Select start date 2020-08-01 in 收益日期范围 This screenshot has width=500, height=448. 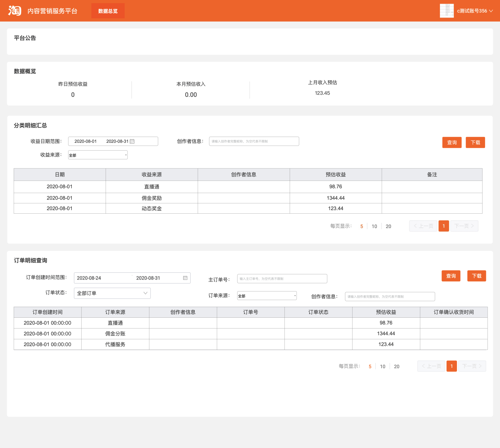point(85,141)
